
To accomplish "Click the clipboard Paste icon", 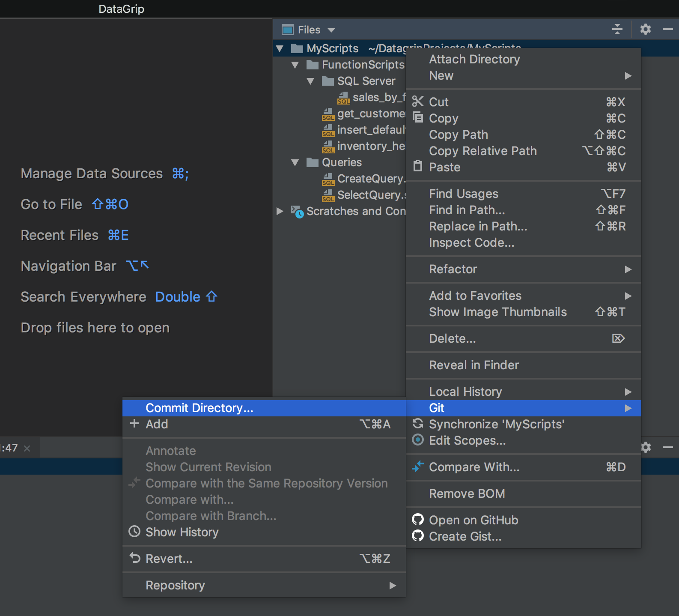I will [x=418, y=166].
